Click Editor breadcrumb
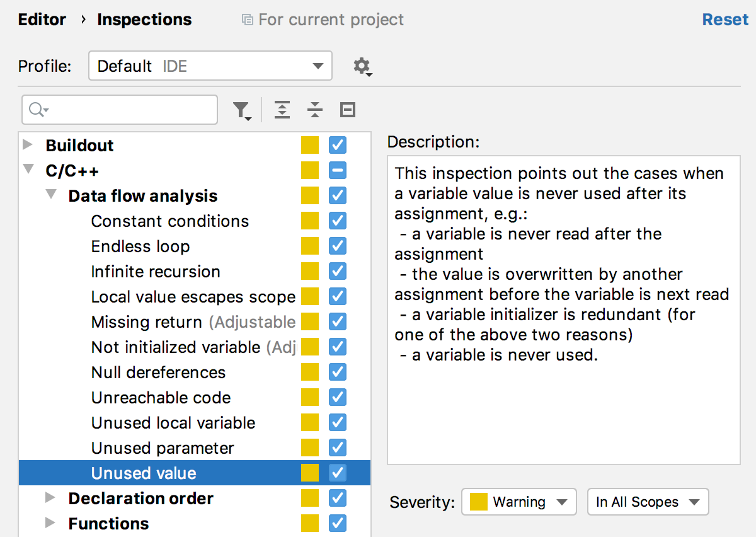This screenshot has height=537, width=756. (x=42, y=20)
